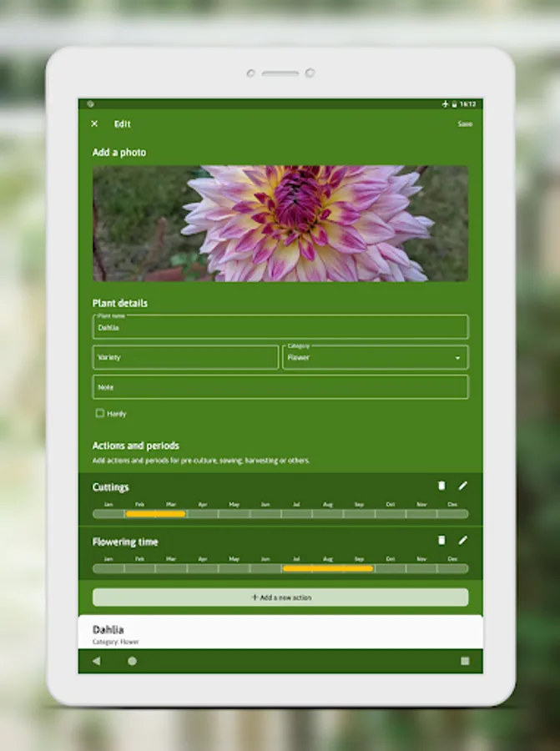
Task: Click the battery status icon
Action: [x=454, y=104]
